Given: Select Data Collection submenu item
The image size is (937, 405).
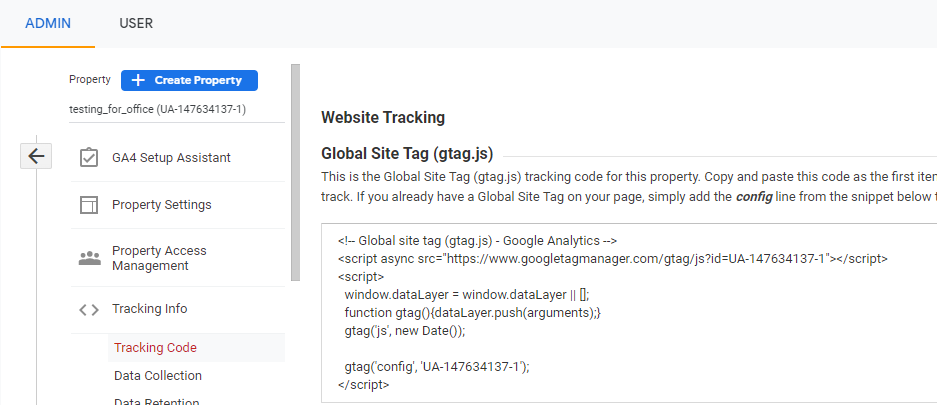Looking at the screenshot, I should [x=158, y=376].
